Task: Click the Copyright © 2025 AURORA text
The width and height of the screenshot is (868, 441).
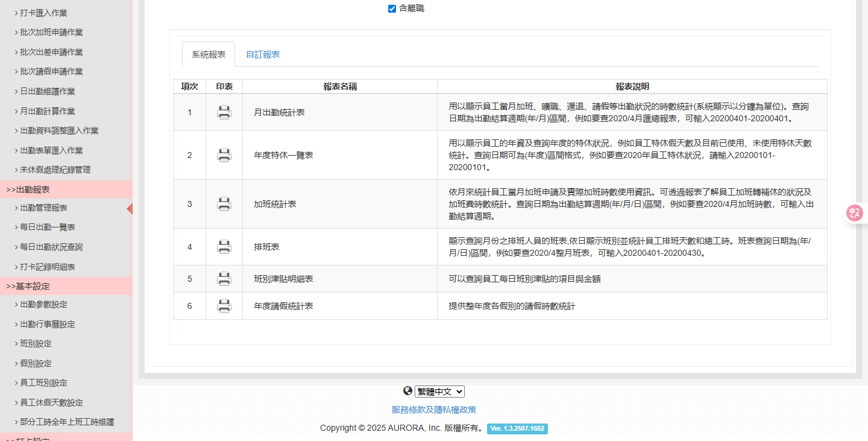Action: tap(401, 428)
